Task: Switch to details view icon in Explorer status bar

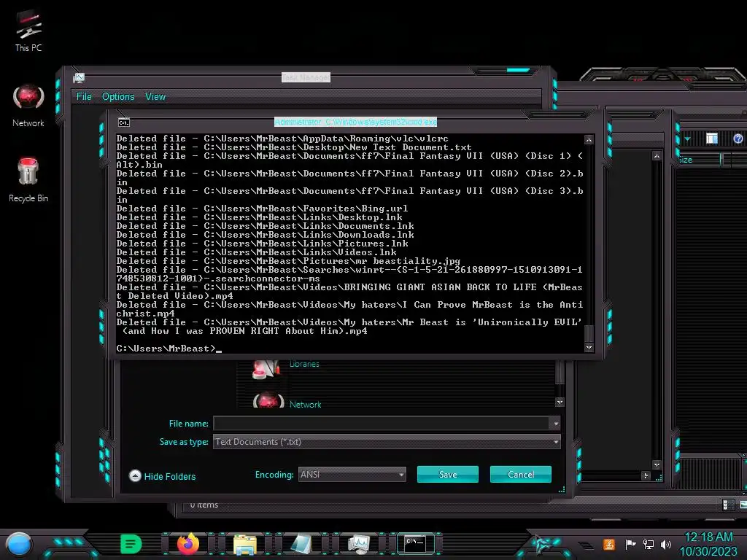Action: [x=729, y=505]
